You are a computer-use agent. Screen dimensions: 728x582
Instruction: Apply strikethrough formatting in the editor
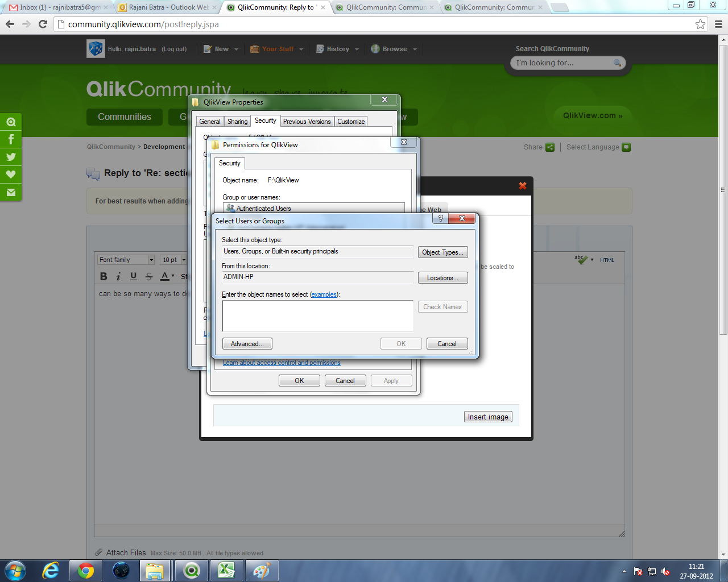pos(149,276)
